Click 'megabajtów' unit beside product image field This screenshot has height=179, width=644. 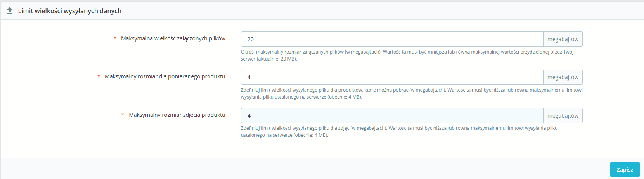563,116
